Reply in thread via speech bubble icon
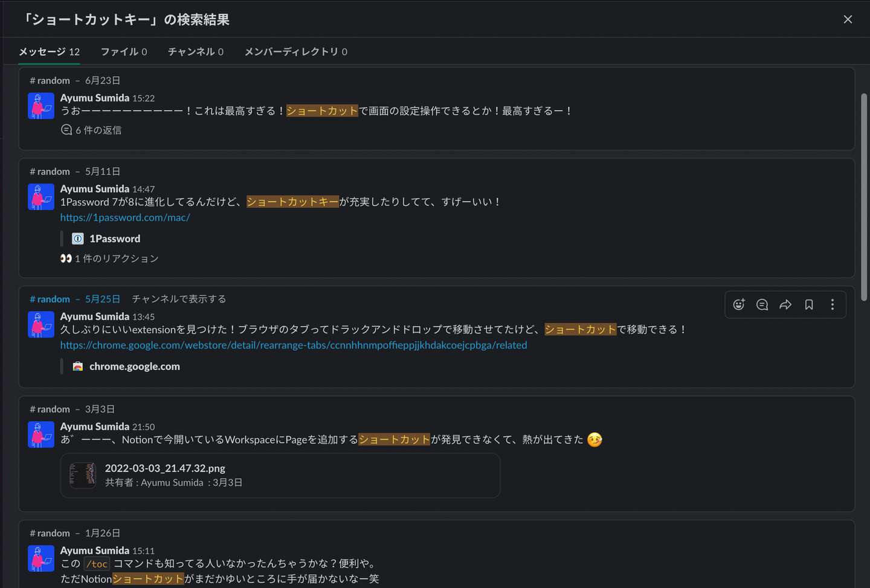Viewport: 870px width, 588px height. coord(762,305)
